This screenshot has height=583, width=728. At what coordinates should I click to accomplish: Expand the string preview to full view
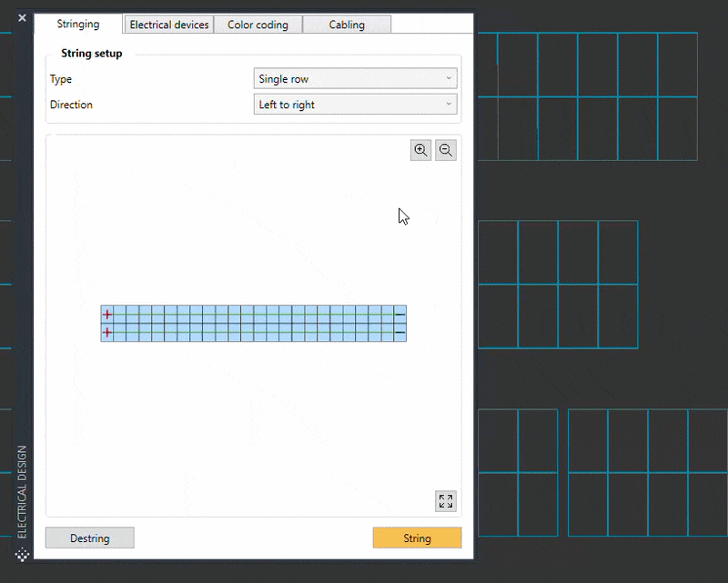[446, 501]
